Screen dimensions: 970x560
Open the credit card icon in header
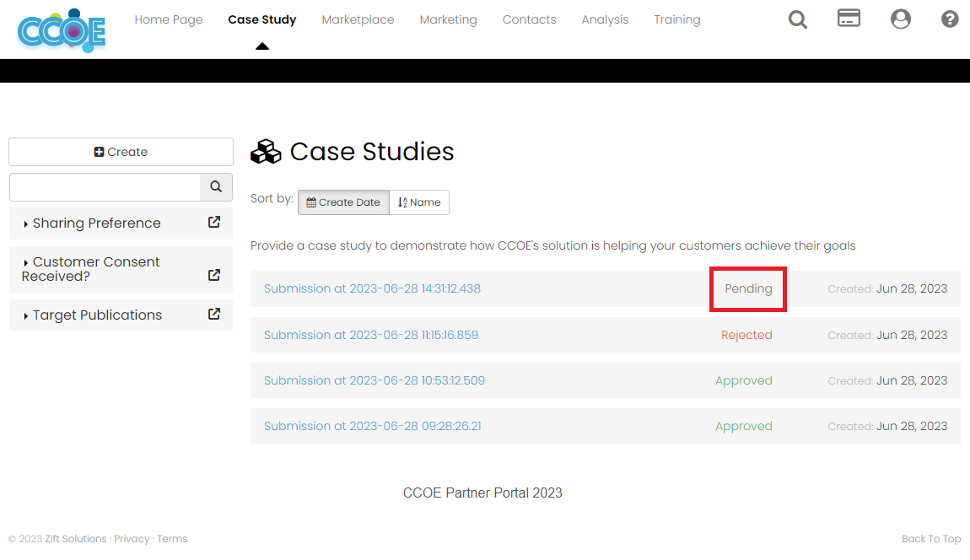coord(849,18)
